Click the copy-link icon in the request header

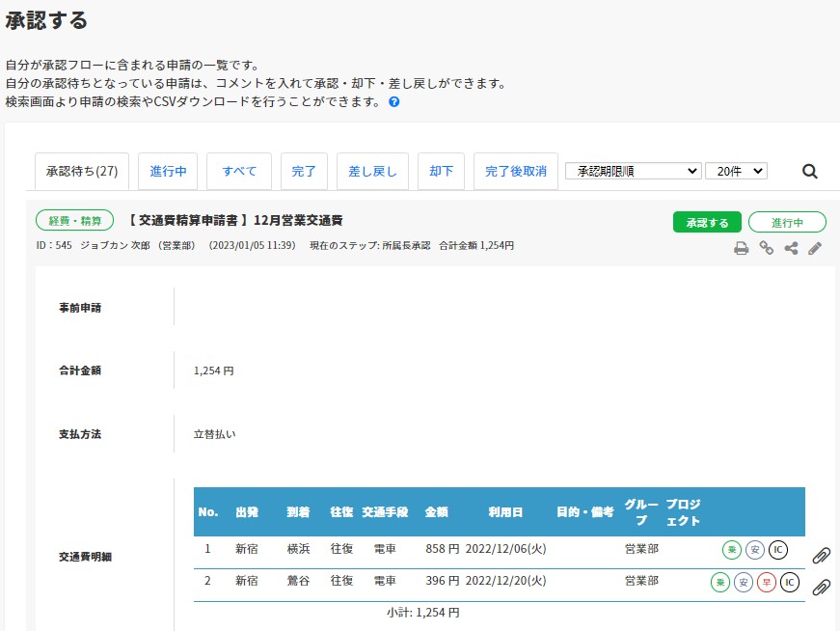click(x=768, y=248)
